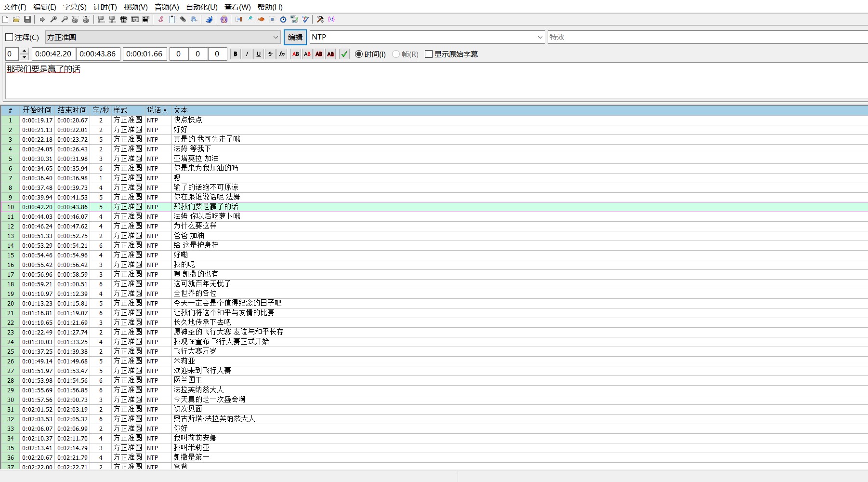868x482 pixels.
Task: Create a new subtitle file
Action: click(5, 19)
